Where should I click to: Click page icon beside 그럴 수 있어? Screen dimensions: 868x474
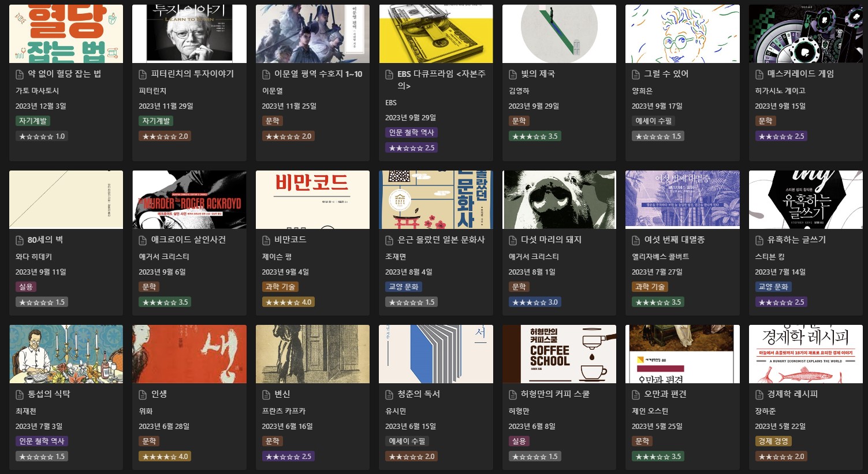[636, 74]
